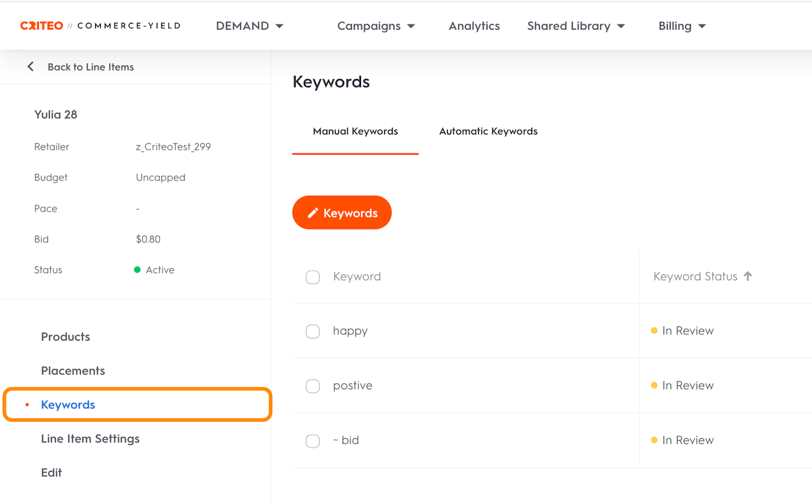Image resolution: width=812 pixels, height=504 pixels.
Task: Click the Criteo Commerce-Yield logo
Action: point(100,26)
